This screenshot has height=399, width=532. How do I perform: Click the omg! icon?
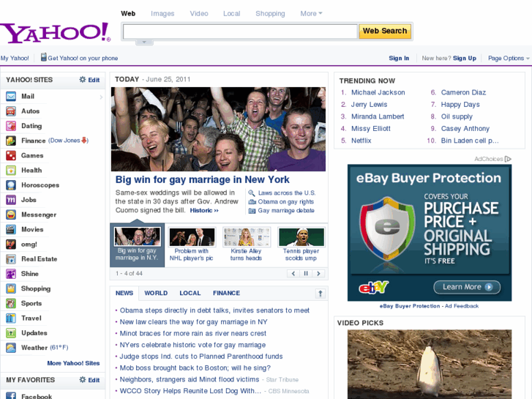coord(11,244)
